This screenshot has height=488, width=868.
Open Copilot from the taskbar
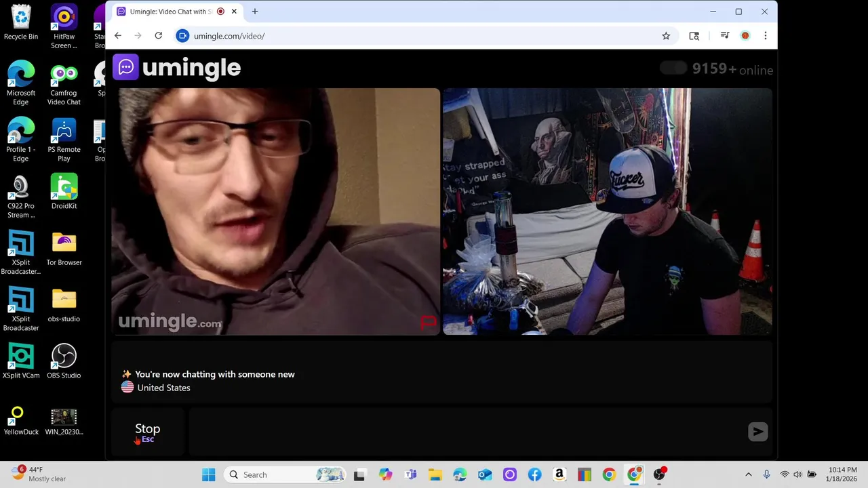[385, 474]
